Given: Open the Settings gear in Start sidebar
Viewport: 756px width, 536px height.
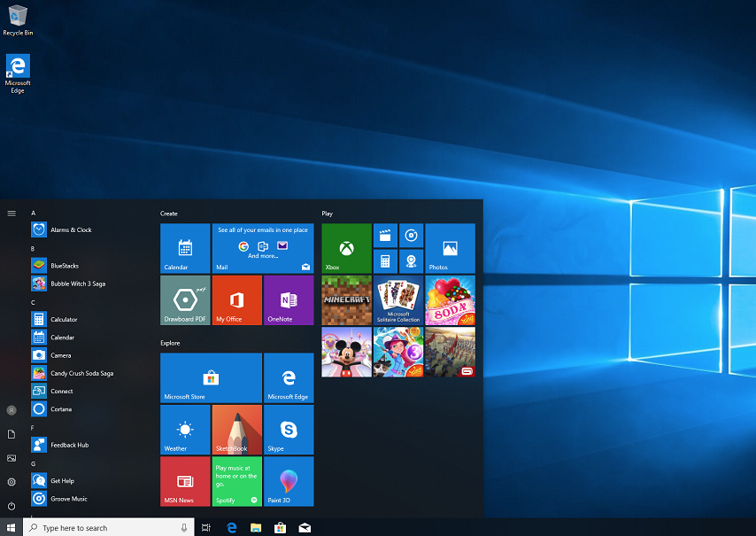Looking at the screenshot, I should point(12,482).
